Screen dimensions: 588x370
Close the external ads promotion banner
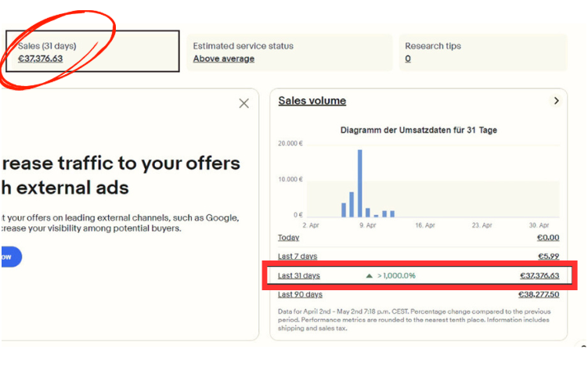243,103
